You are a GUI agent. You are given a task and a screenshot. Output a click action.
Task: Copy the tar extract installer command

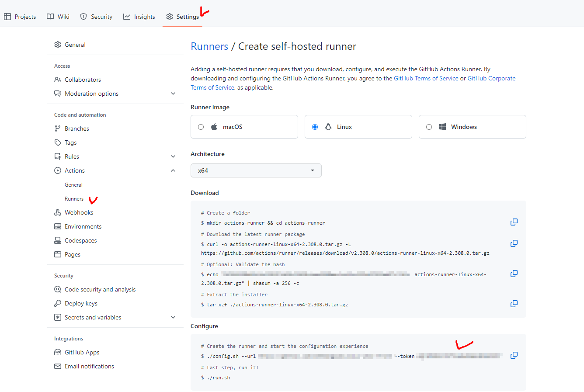(x=514, y=304)
